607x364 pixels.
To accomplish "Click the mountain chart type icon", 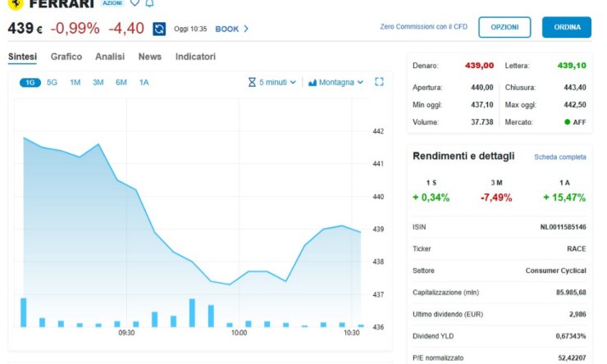I will (313, 83).
